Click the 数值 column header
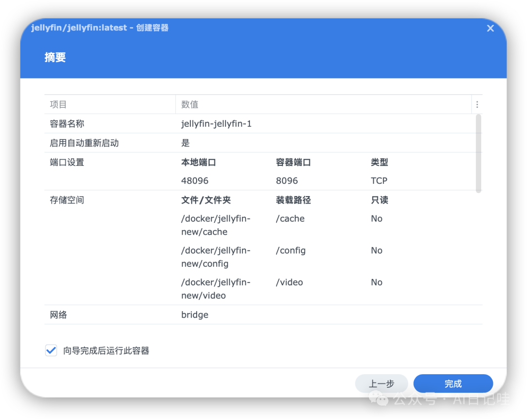The image size is (527, 420). [x=324, y=104]
